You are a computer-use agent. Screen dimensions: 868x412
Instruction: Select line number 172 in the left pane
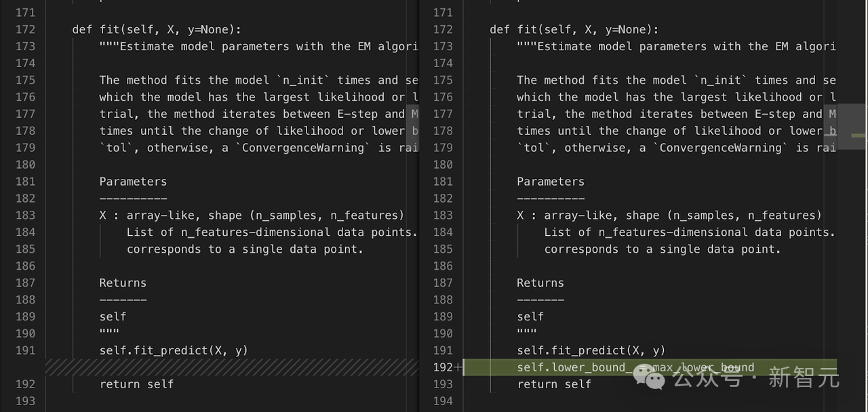point(25,29)
